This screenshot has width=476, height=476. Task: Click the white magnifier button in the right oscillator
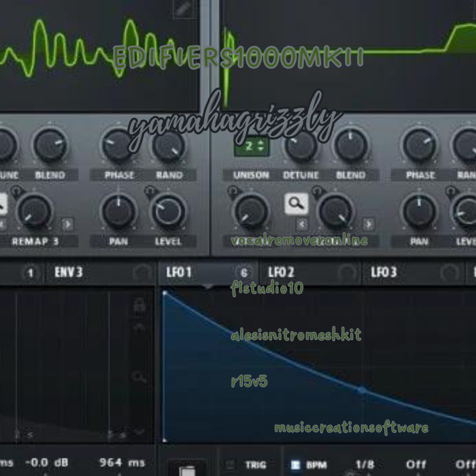coord(296,204)
